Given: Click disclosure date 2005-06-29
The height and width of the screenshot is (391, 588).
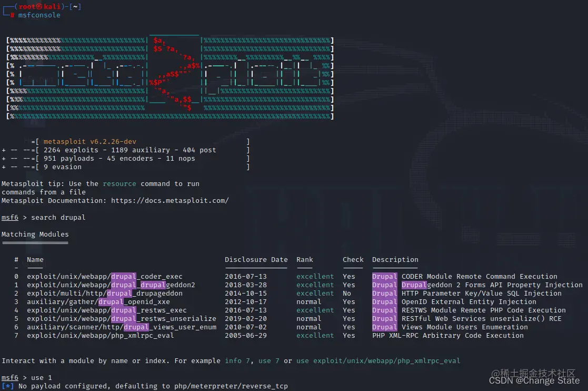Looking at the screenshot, I should [x=246, y=336].
